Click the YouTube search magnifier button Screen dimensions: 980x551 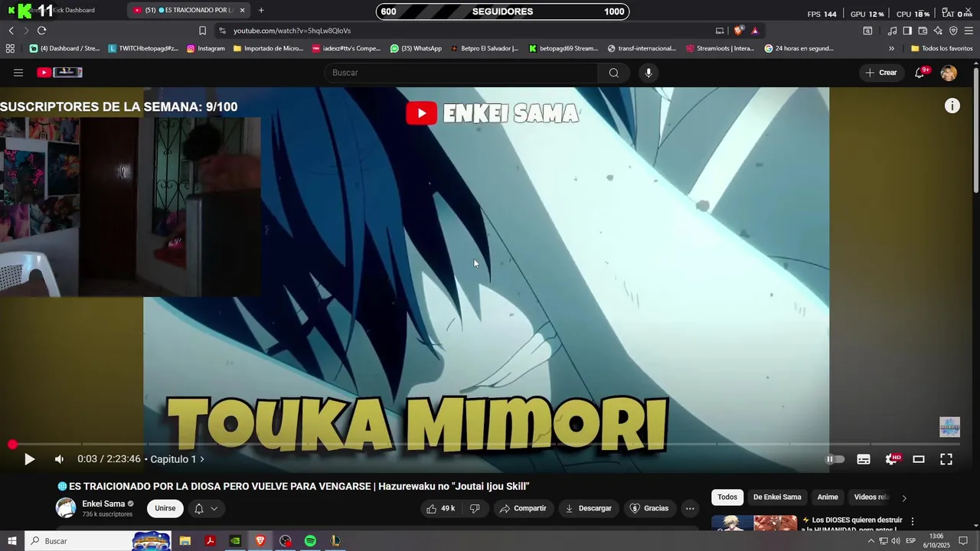(x=614, y=73)
